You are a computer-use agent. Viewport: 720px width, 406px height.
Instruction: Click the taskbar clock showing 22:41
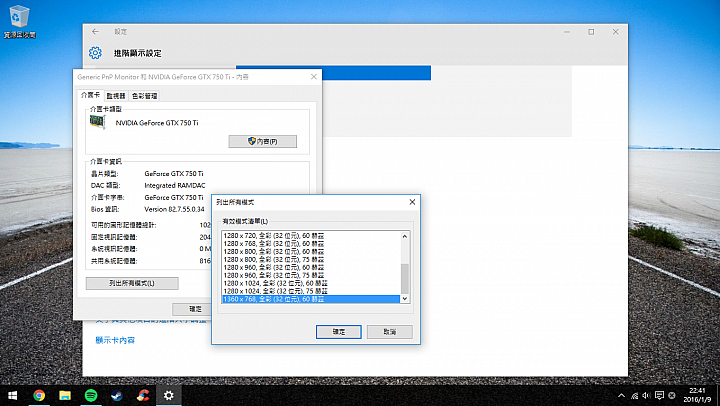click(x=697, y=395)
